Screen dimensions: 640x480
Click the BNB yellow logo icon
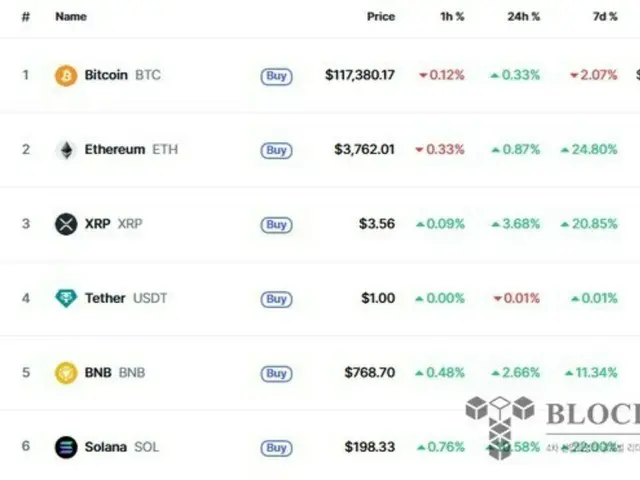coord(66,373)
